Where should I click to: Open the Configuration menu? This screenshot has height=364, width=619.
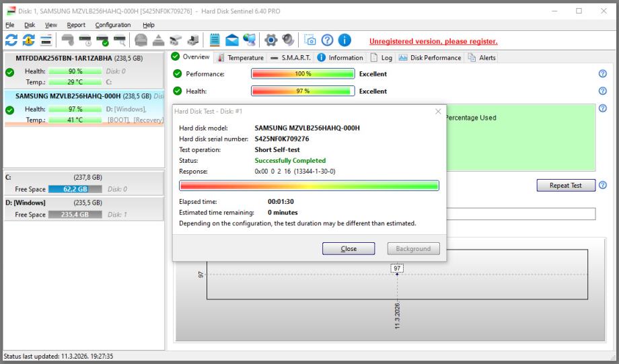112,25
